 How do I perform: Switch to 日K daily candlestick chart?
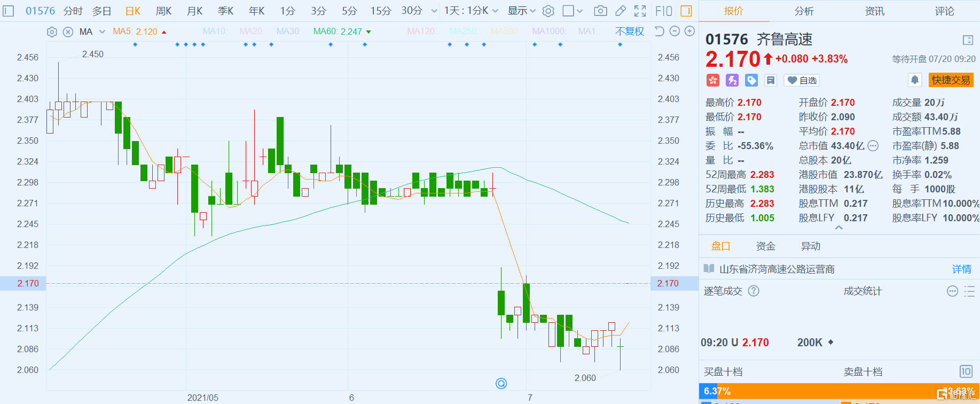(x=133, y=11)
